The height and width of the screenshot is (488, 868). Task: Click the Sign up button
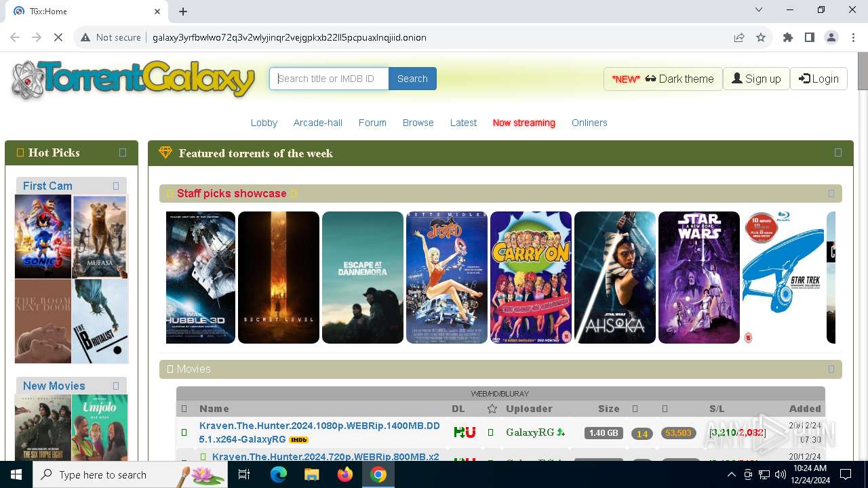[756, 79]
